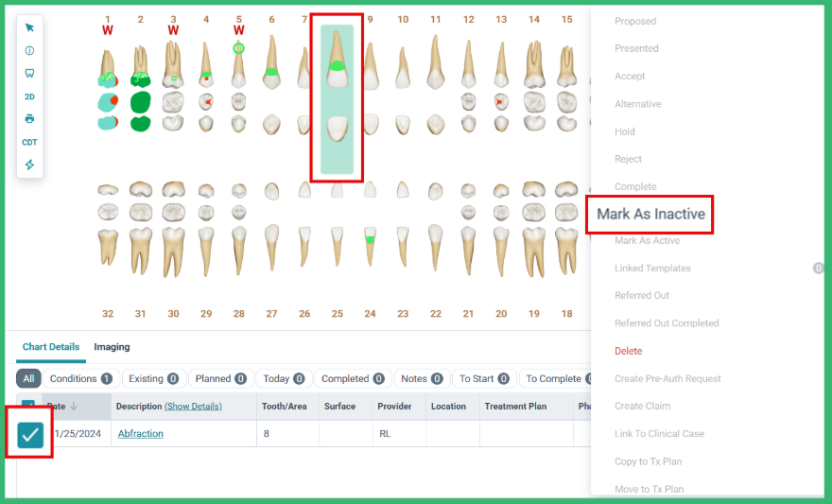
Task: Uncheck the Abfraction row checkbox
Action: coord(30,435)
